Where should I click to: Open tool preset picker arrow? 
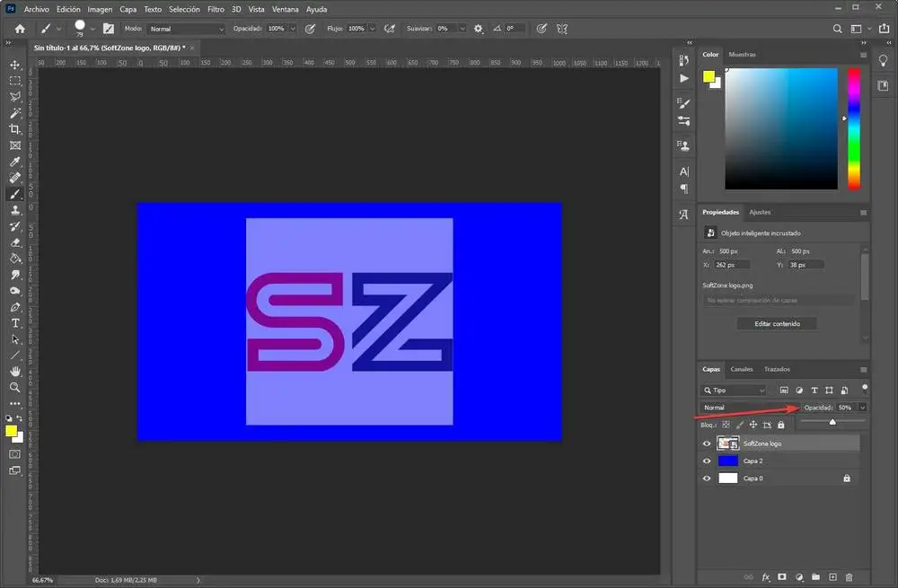[x=58, y=30]
